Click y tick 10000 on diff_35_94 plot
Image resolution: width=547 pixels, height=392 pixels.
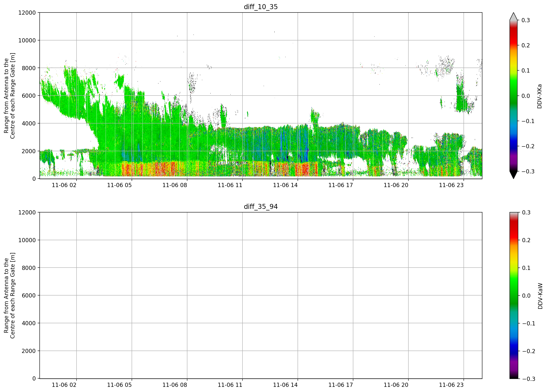[27, 240]
